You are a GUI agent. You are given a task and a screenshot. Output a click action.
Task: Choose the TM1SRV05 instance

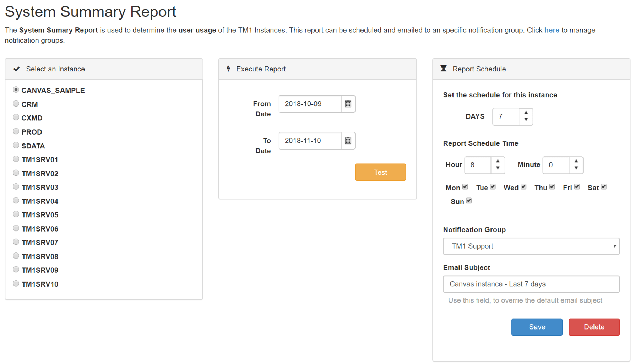click(x=16, y=214)
